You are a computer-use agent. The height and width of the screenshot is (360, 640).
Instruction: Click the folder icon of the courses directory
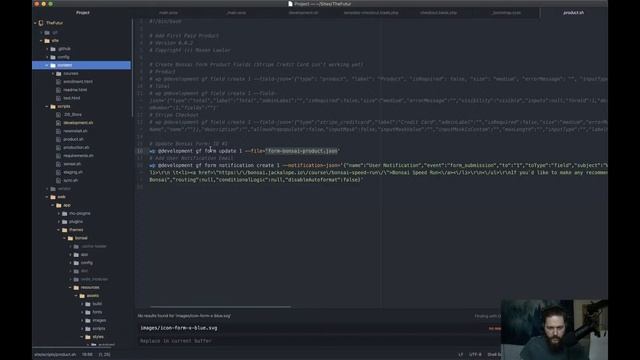(59, 73)
